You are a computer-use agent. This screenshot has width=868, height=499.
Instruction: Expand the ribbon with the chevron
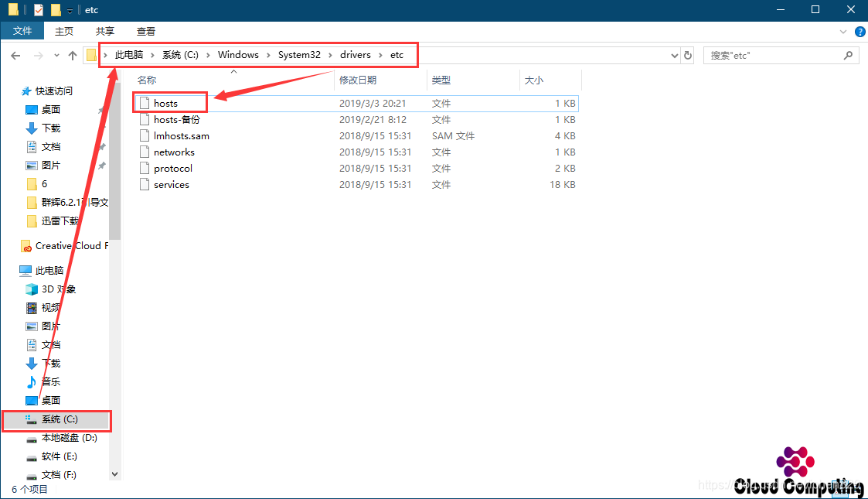[x=843, y=32]
